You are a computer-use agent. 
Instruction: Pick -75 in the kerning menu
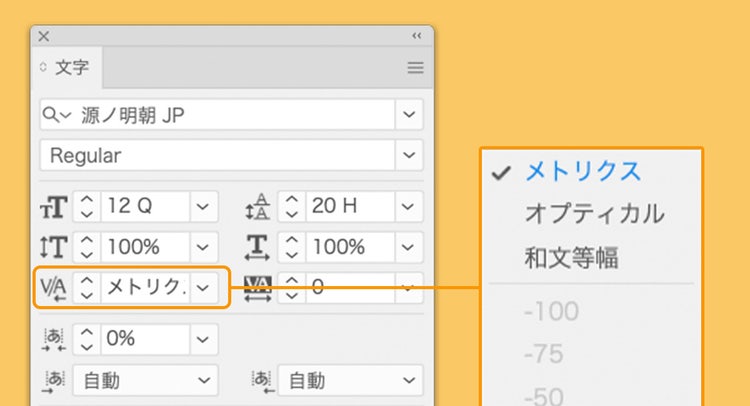click(x=543, y=354)
